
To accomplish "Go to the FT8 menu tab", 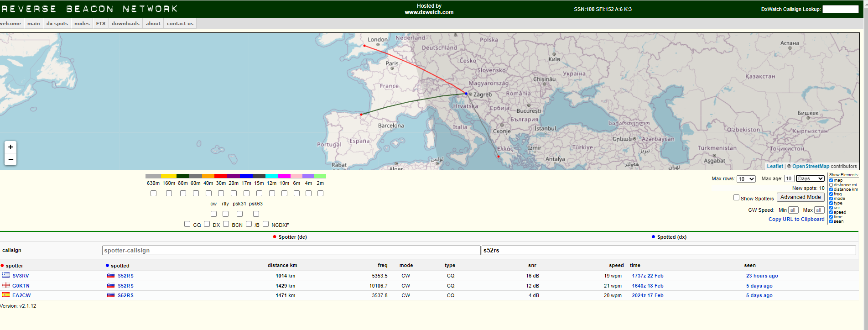I will point(101,24).
